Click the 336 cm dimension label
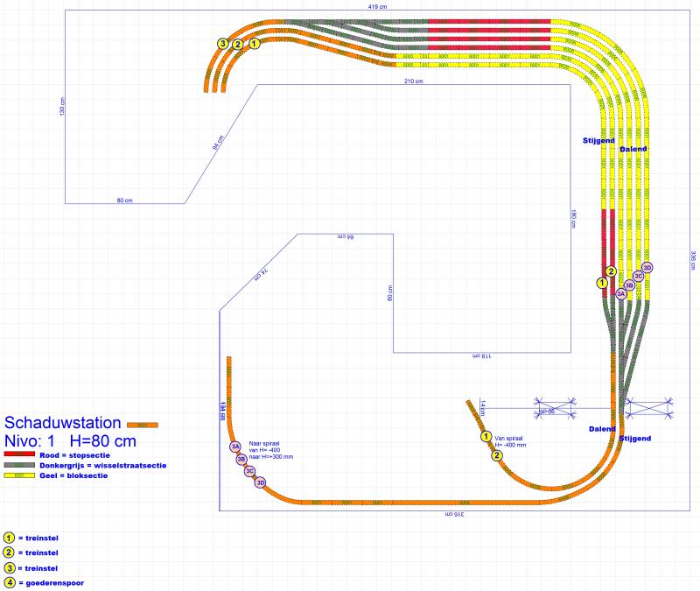The image size is (700, 591). click(693, 260)
